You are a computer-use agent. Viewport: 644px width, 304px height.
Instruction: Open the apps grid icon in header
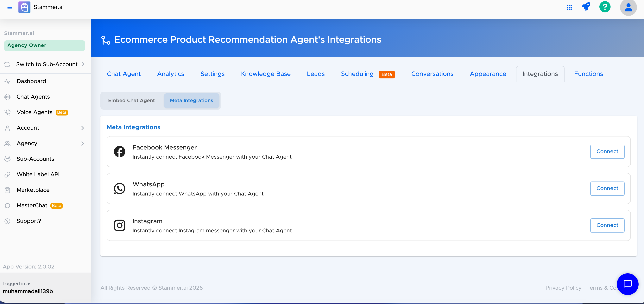569,7
